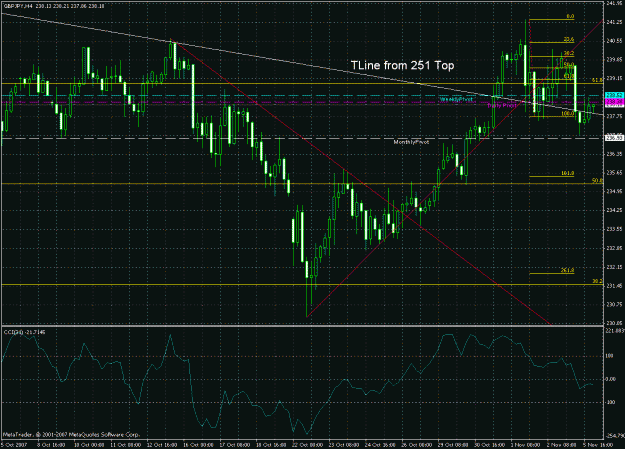Click the '22 Oct 00:00' time axis label
The height and width of the screenshot is (449, 625).
pyautogui.click(x=308, y=445)
